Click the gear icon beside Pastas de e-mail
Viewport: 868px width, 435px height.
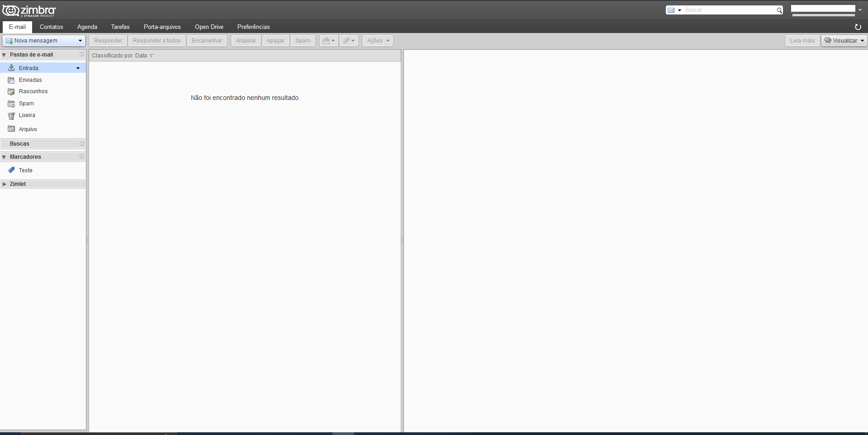click(x=82, y=54)
